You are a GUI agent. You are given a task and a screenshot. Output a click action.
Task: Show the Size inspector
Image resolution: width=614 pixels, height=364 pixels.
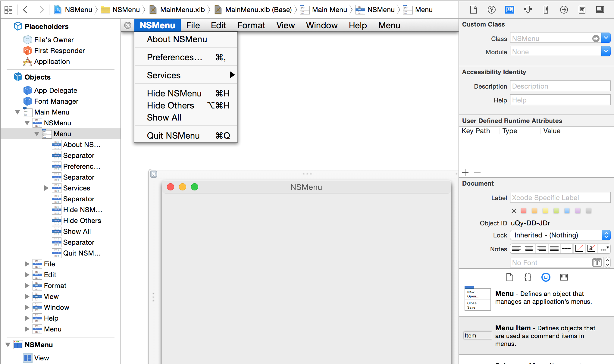point(546,10)
